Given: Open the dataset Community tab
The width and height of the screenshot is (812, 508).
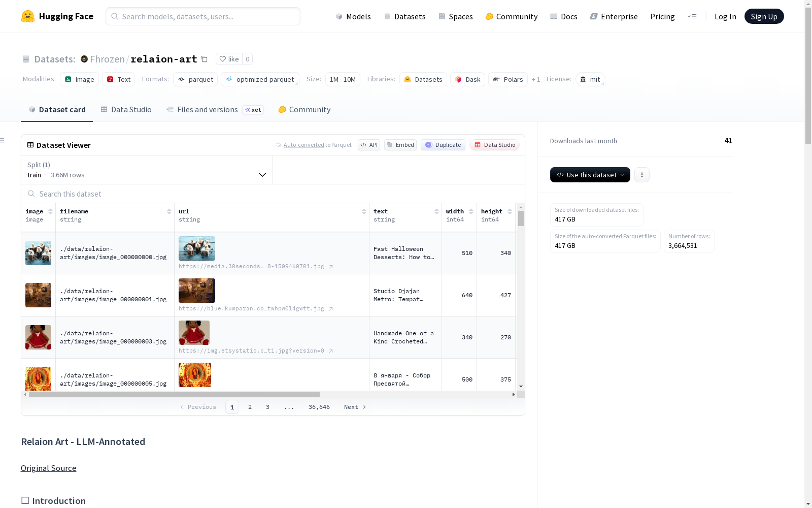Looking at the screenshot, I should point(304,110).
